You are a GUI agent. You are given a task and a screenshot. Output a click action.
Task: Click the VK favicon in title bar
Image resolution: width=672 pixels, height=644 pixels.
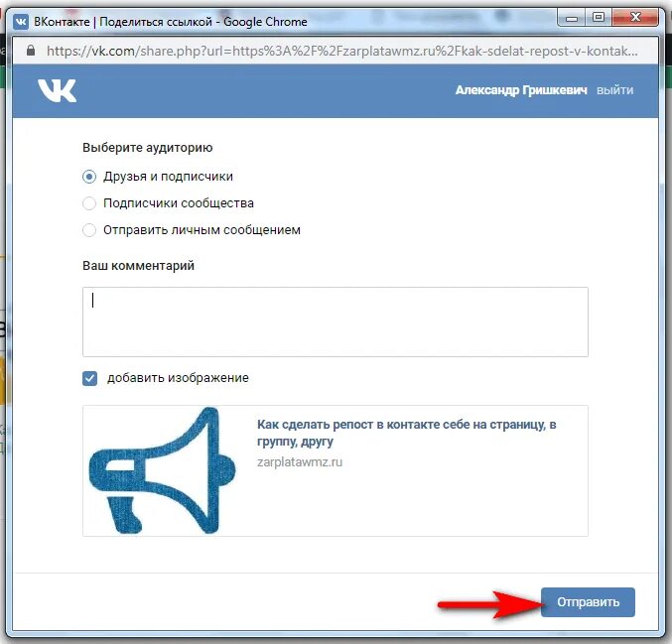21,22
